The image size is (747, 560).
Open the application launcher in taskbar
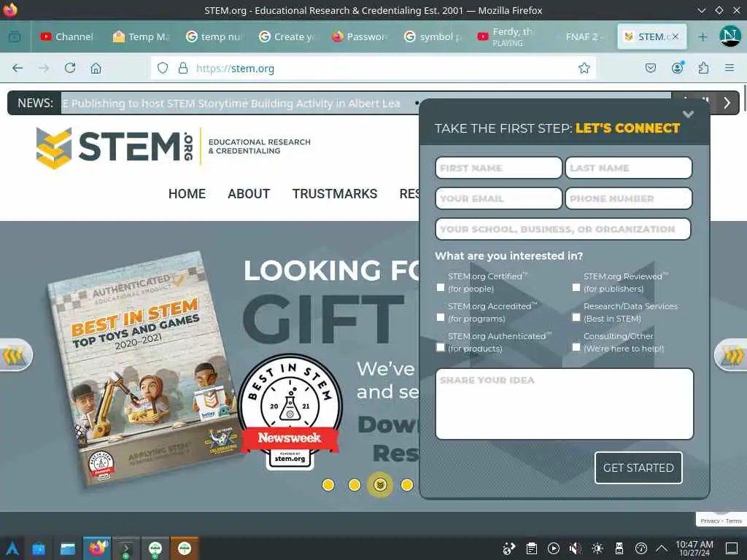pos(12,548)
